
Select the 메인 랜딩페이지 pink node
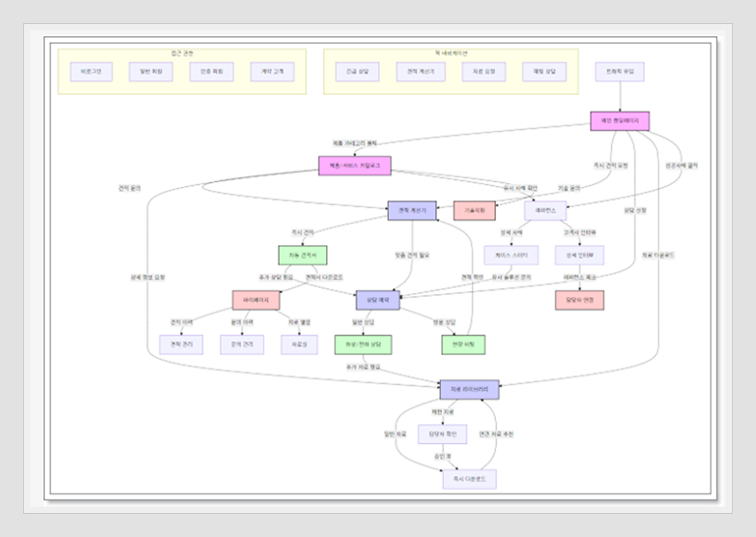point(619,121)
